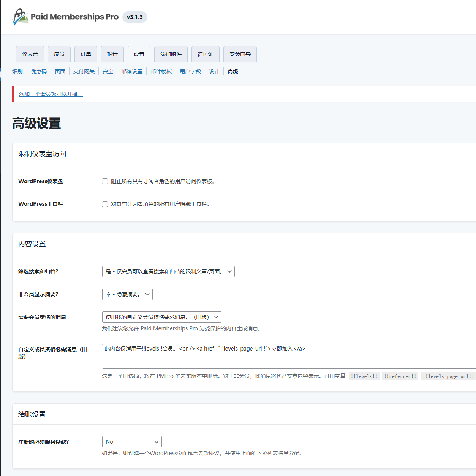Click into the 自定义成员资格必需消息 textarea
Viewport: 476px width, 476px height.
click(289, 356)
